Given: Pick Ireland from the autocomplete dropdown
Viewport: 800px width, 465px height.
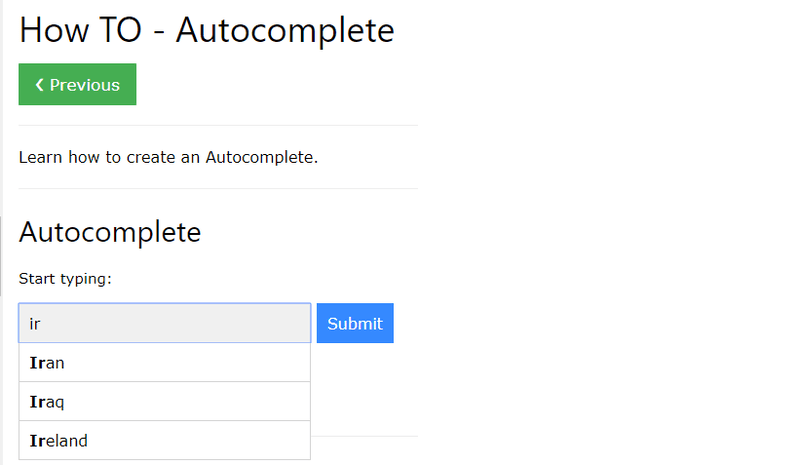Looking at the screenshot, I should [164, 440].
